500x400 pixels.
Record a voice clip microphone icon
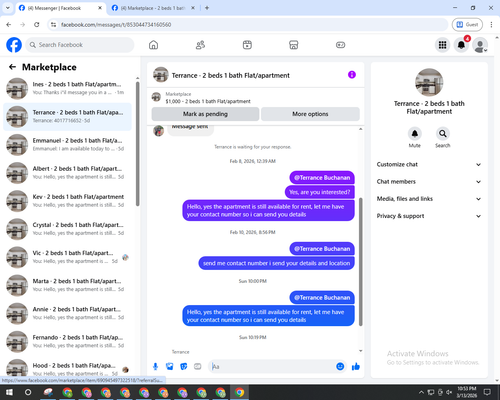[155, 367]
